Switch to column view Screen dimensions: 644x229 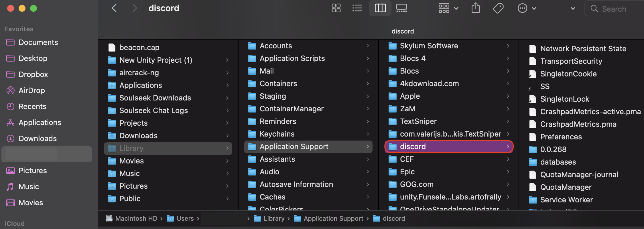click(380, 8)
